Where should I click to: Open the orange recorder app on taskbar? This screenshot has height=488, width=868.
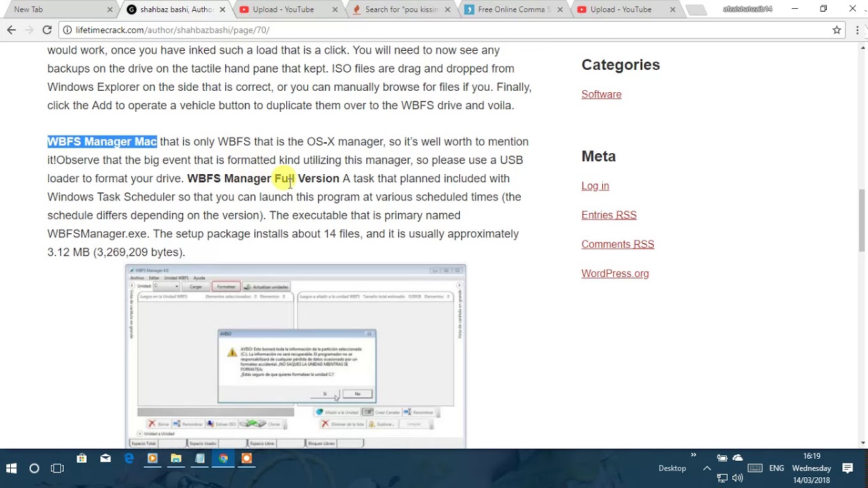coord(247,458)
